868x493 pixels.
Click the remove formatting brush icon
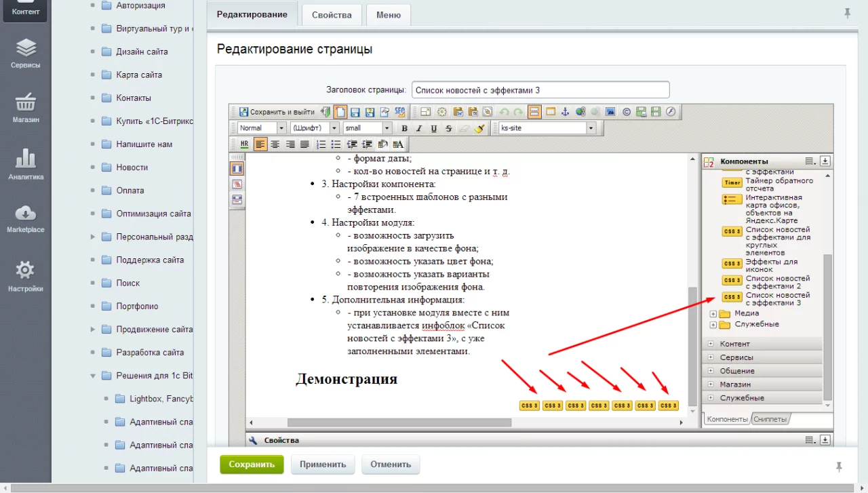(x=479, y=128)
